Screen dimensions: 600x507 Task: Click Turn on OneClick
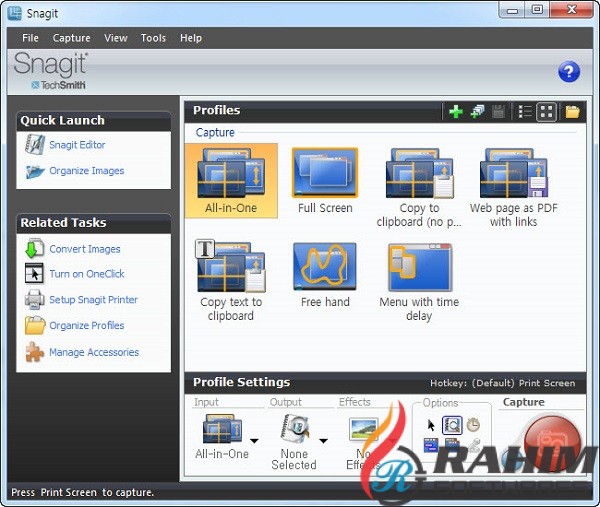click(x=87, y=274)
